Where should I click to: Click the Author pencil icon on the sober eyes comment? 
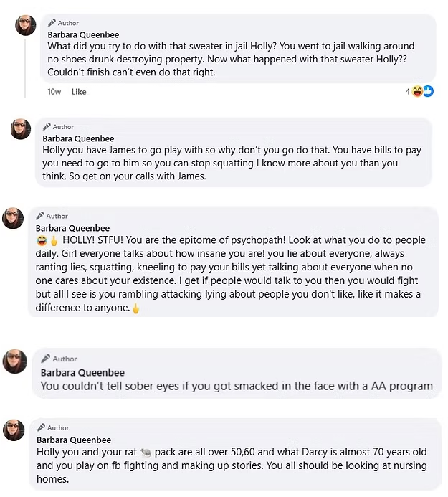pos(46,358)
